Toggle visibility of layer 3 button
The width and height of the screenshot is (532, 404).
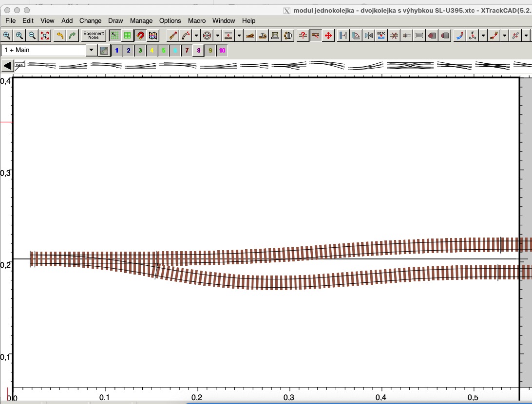pos(140,51)
